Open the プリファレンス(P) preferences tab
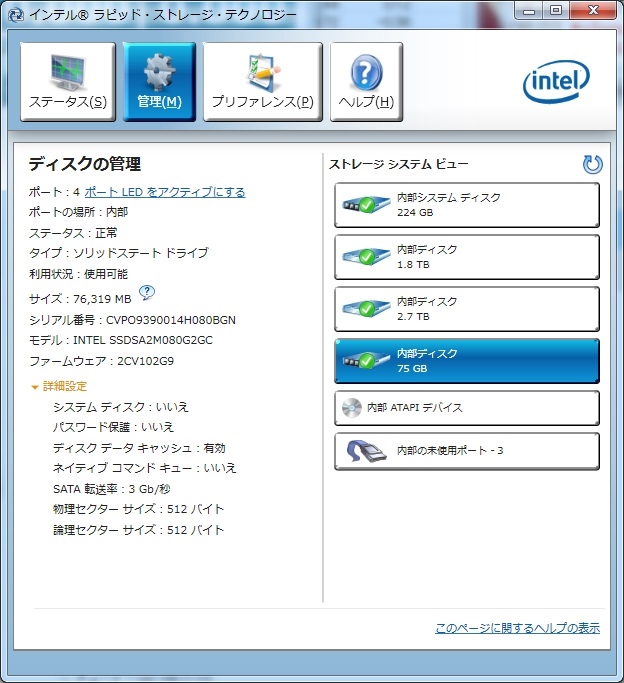This screenshot has width=624, height=683. click(x=263, y=82)
